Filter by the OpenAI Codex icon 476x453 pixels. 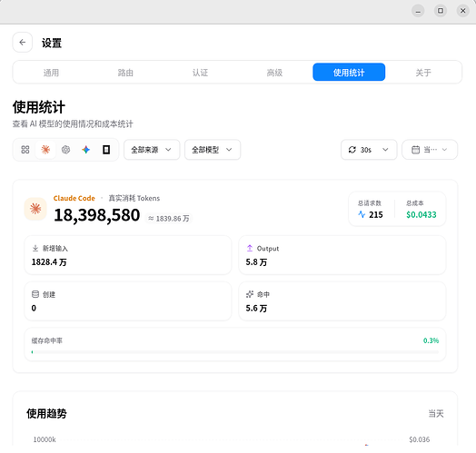click(65, 150)
